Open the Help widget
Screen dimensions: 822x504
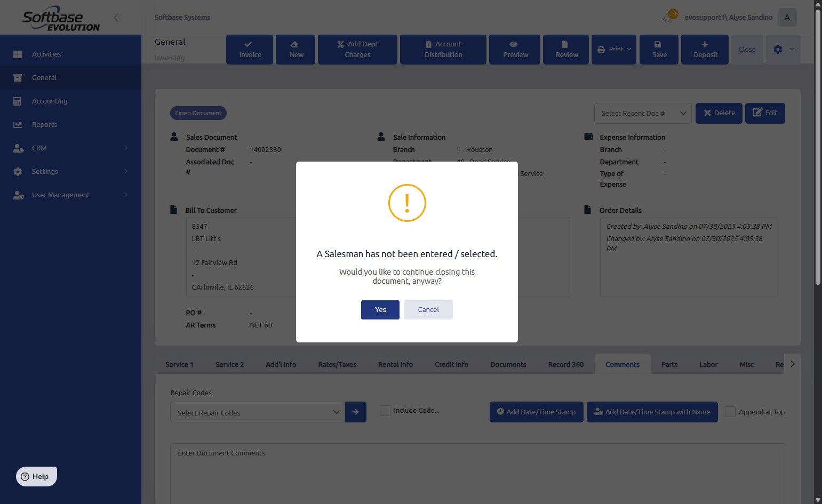(x=36, y=477)
